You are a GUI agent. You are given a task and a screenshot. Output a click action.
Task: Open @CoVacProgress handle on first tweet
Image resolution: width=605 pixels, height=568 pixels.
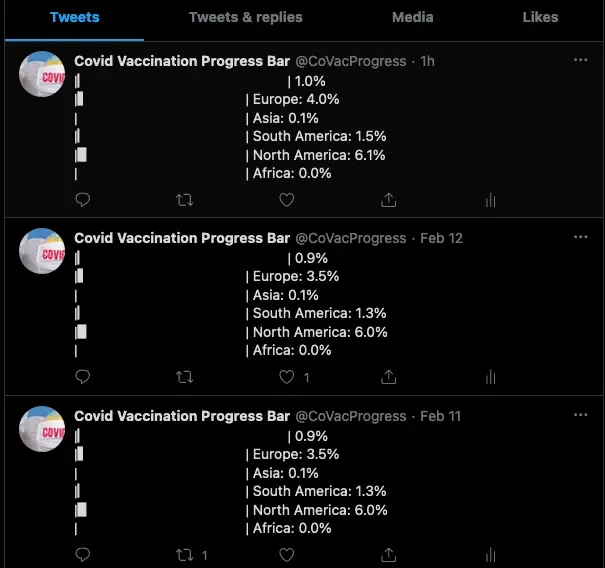pyautogui.click(x=351, y=61)
